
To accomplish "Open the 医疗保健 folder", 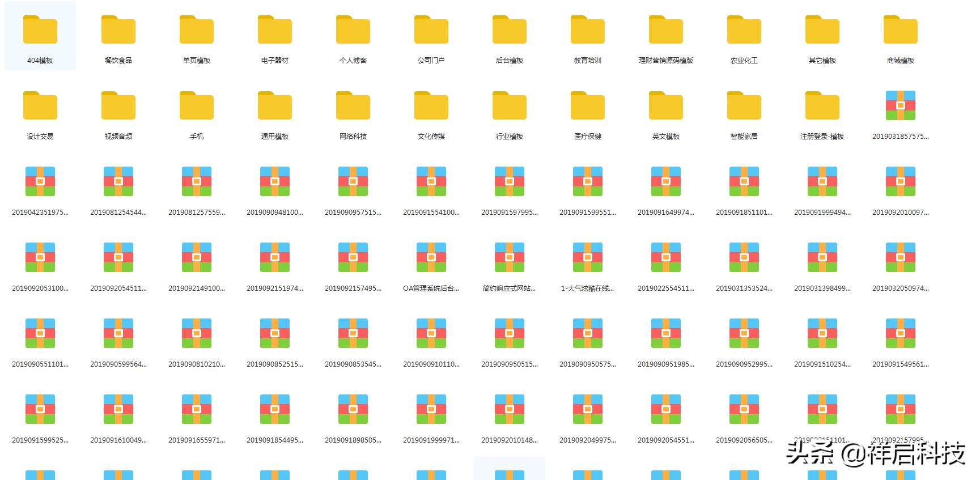I will tap(588, 106).
